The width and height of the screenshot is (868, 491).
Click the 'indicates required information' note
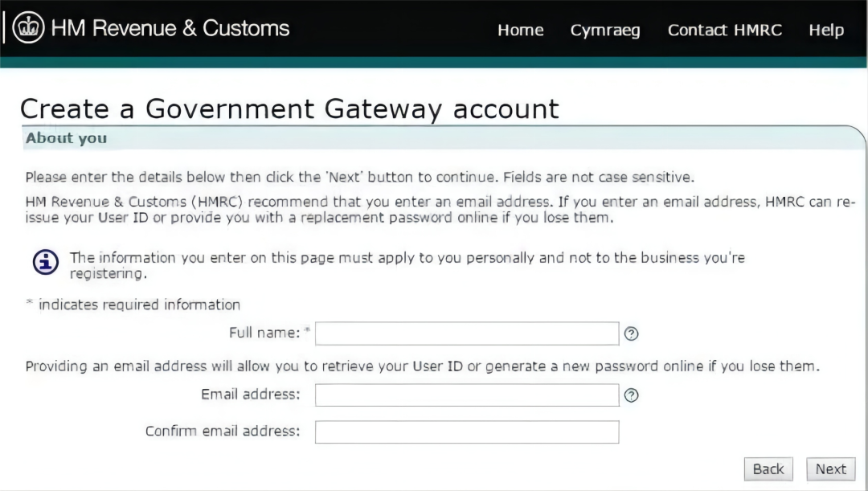(139, 305)
